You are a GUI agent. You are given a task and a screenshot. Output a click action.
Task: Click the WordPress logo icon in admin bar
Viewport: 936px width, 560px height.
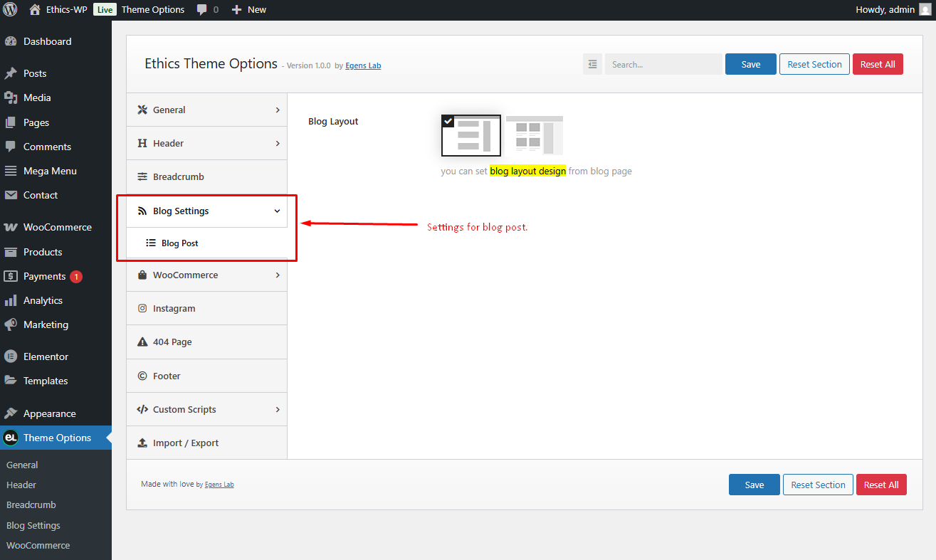10,9
